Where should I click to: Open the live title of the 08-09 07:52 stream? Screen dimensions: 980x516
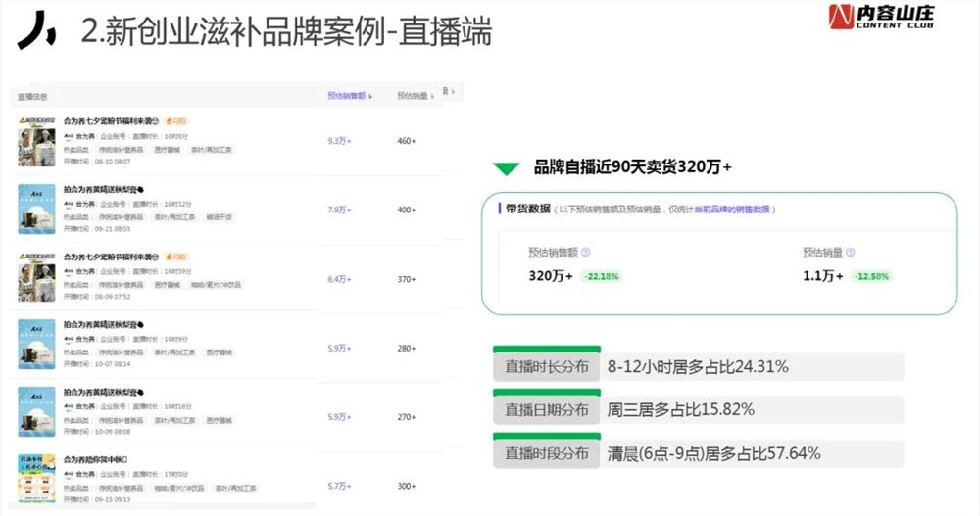coord(112,257)
